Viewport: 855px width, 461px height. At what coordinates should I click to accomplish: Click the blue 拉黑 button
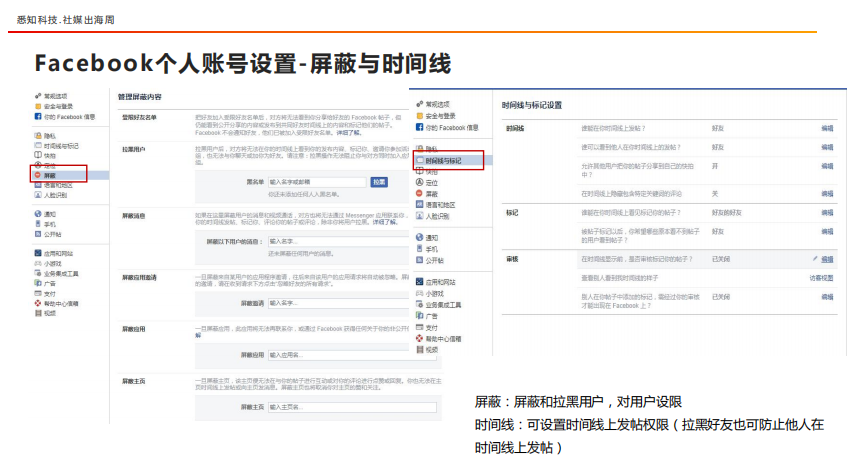(x=379, y=182)
